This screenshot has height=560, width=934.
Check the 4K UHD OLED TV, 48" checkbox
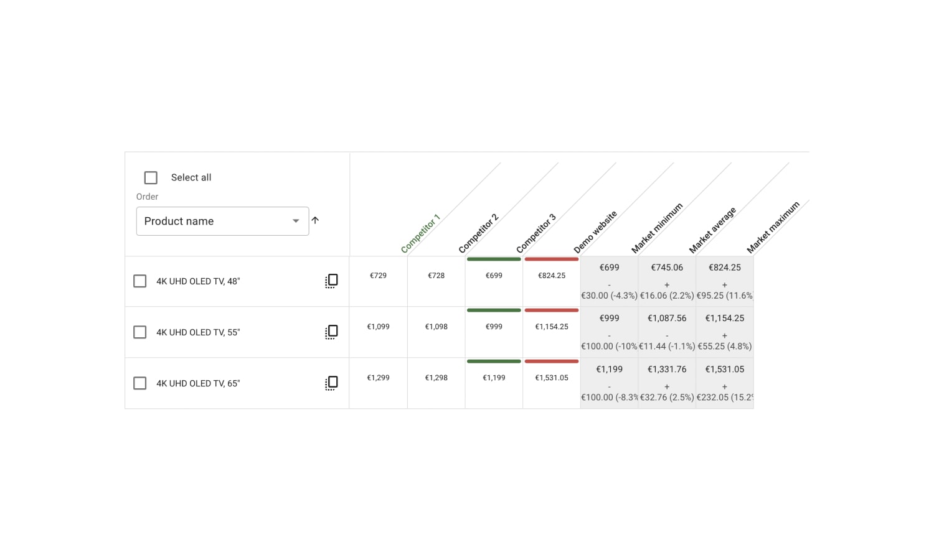point(140,281)
